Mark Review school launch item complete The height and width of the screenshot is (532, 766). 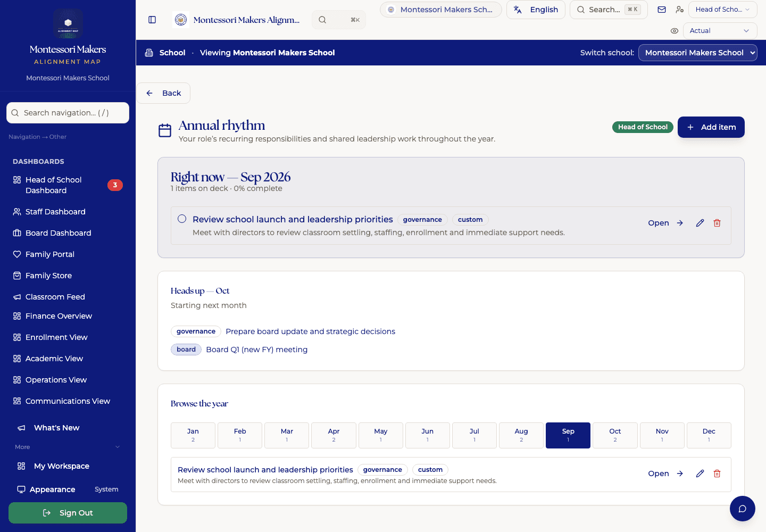click(182, 219)
